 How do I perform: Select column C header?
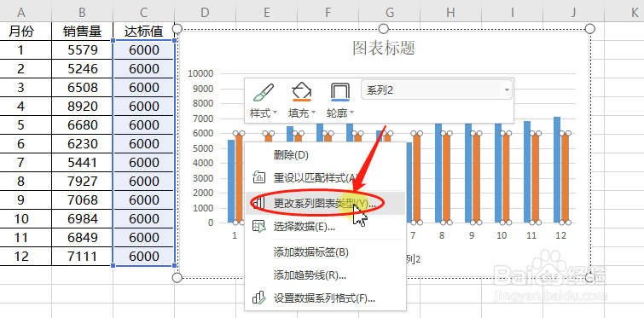tap(143, 13)
